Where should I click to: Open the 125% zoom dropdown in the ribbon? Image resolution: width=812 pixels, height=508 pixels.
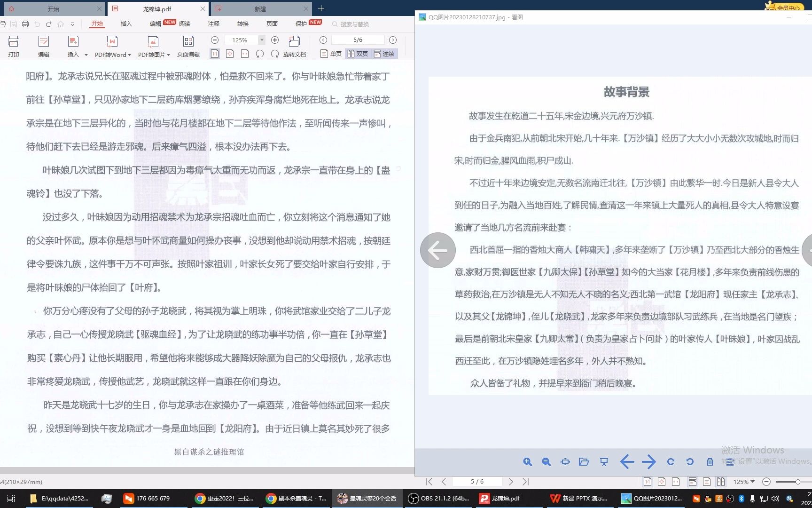tap(262, 40)
